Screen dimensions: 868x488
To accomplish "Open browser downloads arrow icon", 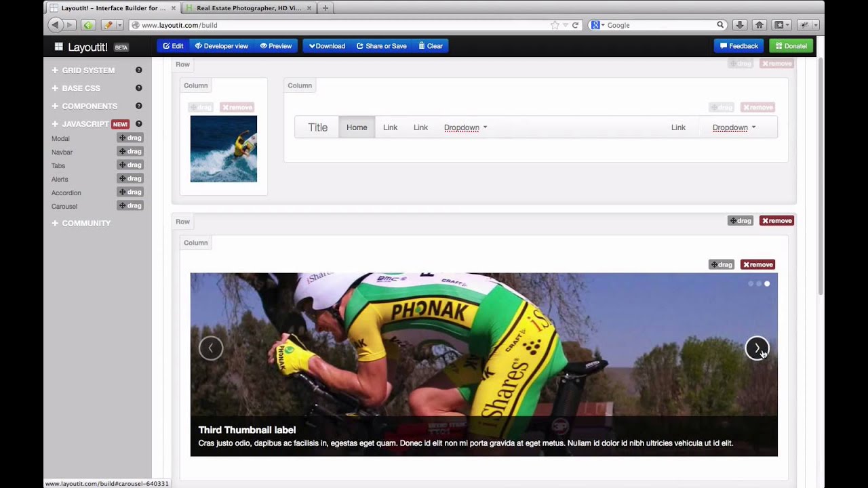I will point(740,25).
